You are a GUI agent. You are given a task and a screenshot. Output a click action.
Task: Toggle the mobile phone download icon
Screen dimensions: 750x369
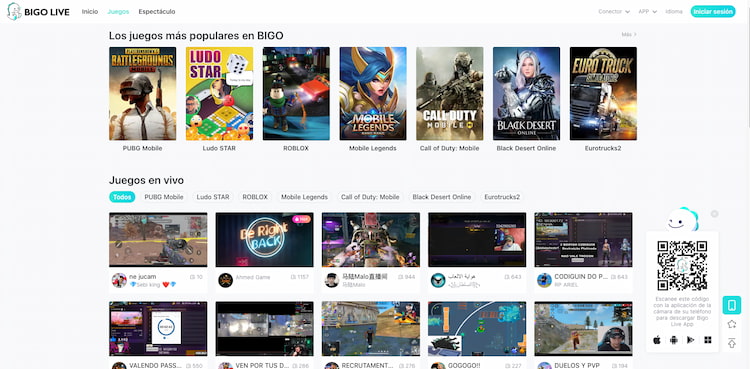click(x=731, y=305)
